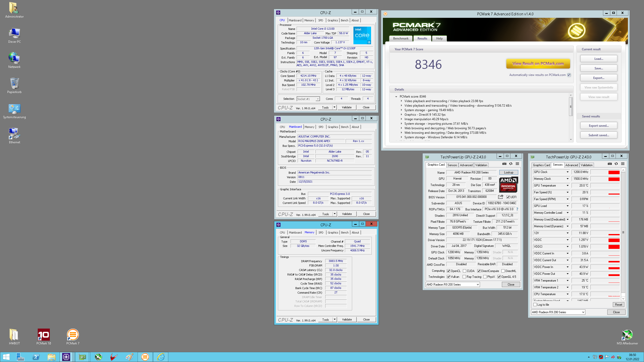Click the Windows Start button

coord(6,357)
